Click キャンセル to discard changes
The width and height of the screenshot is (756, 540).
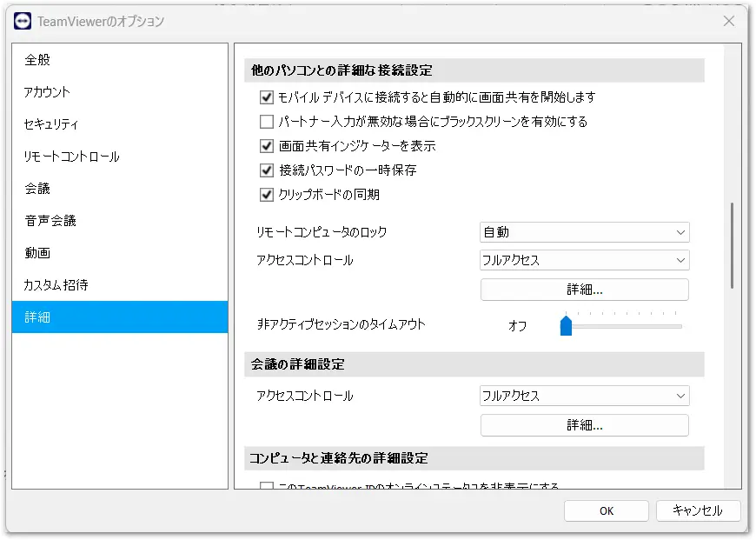(698, 511)
